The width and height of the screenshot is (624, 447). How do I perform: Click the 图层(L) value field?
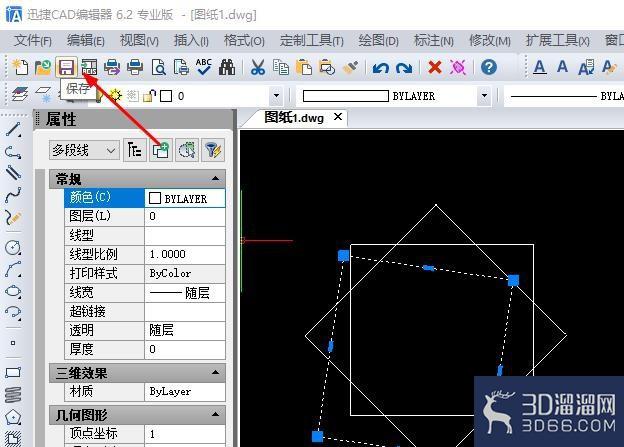[185, 216]
